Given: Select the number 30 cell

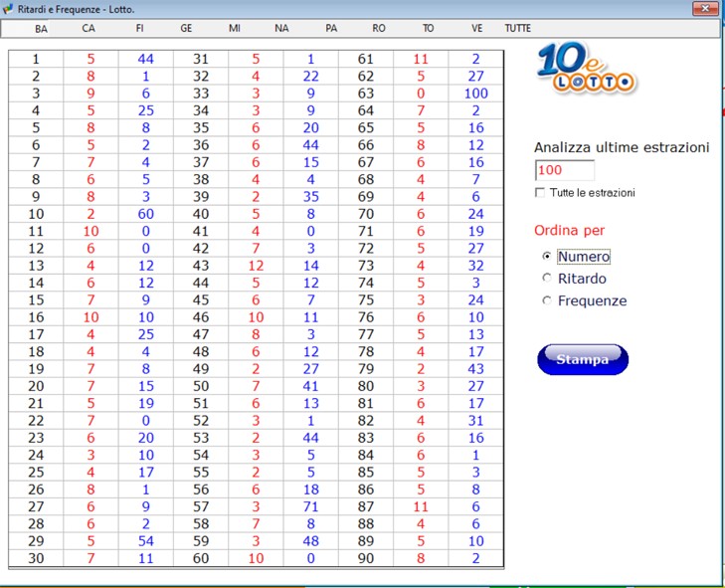Looking at the screenshot, I should [36, 558].
